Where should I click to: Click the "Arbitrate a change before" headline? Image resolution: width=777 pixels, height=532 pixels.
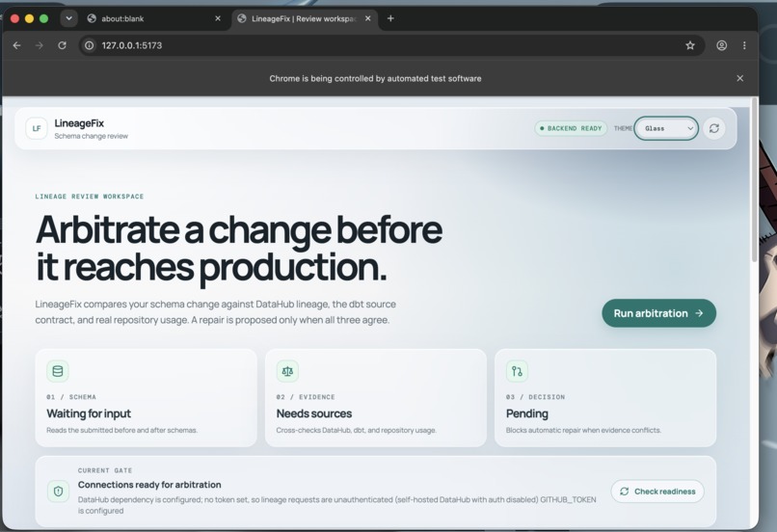239,229
